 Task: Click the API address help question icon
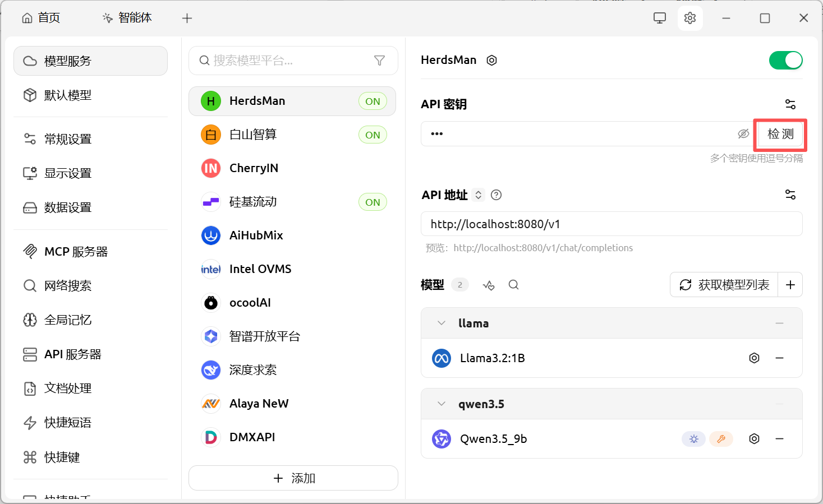[496, 195]
